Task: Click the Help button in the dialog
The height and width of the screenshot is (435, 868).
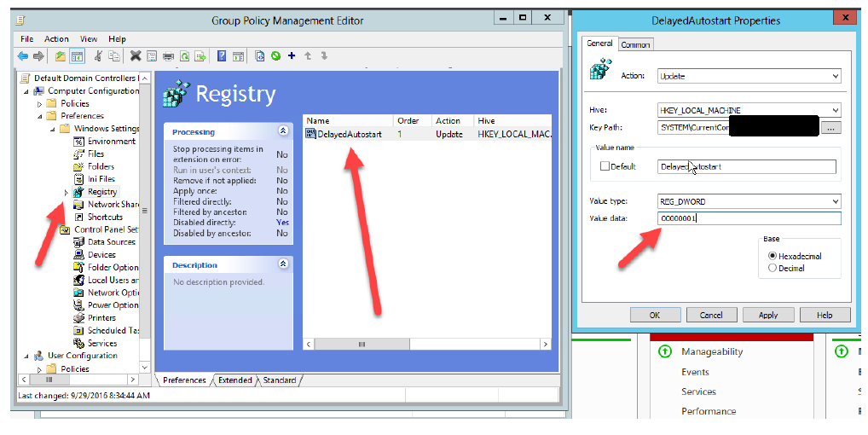Action: pyautogui.click(x=825, y=315)
